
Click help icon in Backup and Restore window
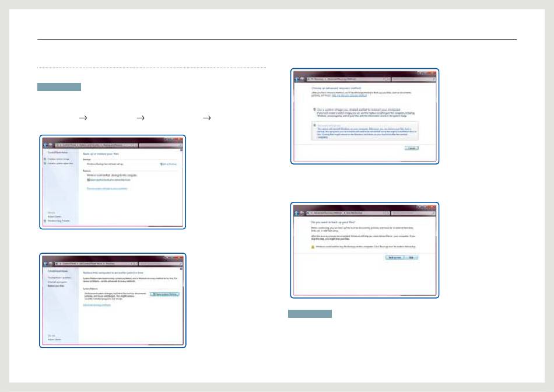point(181,150)
